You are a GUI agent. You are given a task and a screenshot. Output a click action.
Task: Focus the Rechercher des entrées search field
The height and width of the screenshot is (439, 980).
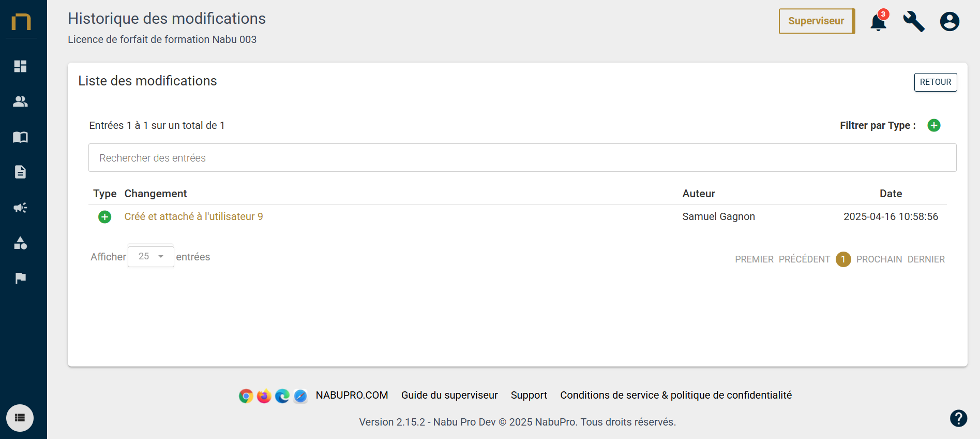coord(522,158)
